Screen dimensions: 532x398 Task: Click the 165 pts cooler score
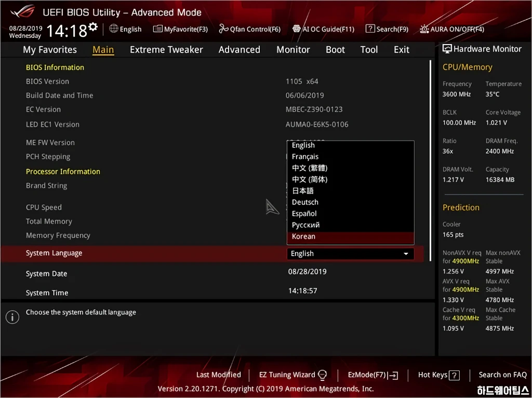click(x=453, y=235)
